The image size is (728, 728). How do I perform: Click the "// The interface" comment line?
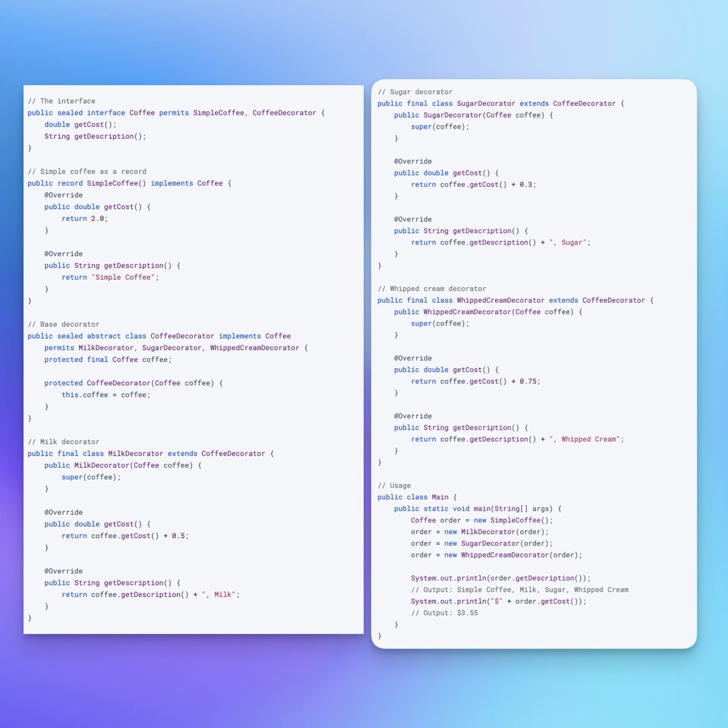point(61,101)
